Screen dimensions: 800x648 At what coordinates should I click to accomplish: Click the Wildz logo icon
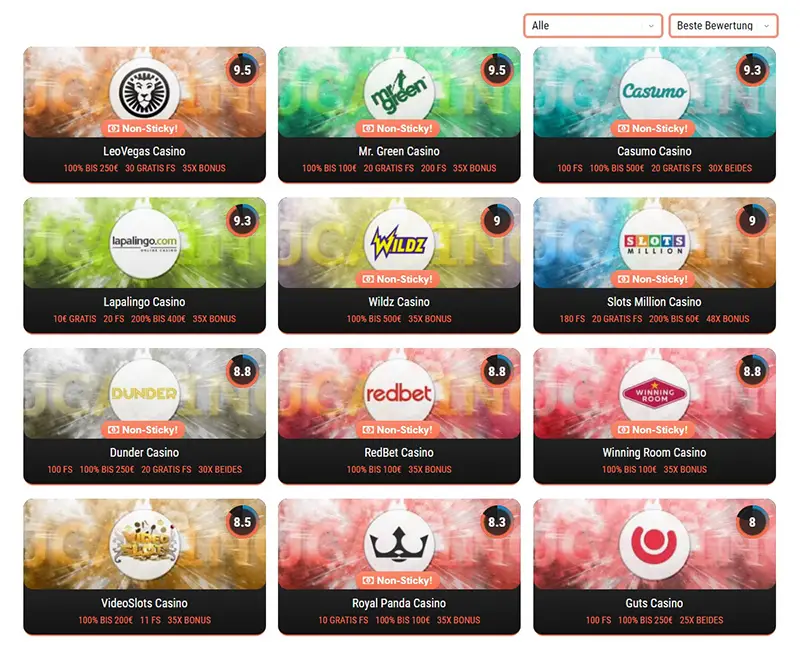[399, 242]
